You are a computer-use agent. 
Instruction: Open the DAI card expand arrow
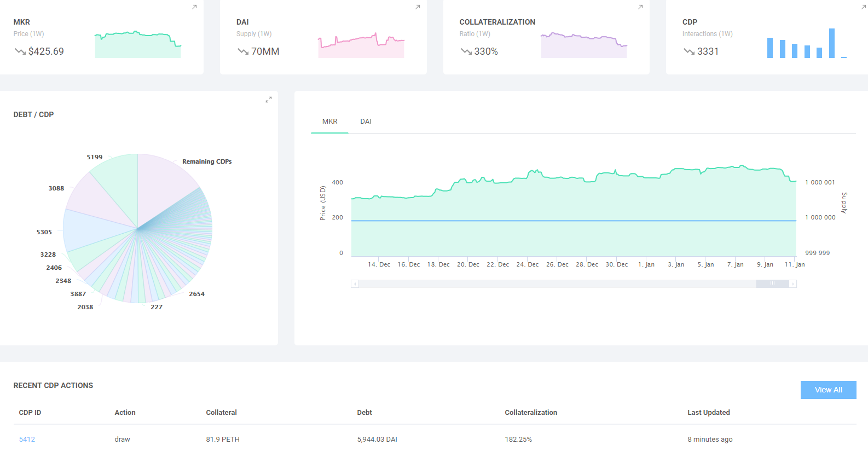coord(418,7)
